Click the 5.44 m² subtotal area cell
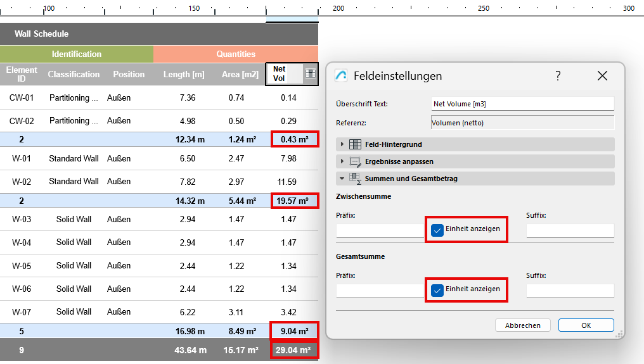 coord(242,201)
